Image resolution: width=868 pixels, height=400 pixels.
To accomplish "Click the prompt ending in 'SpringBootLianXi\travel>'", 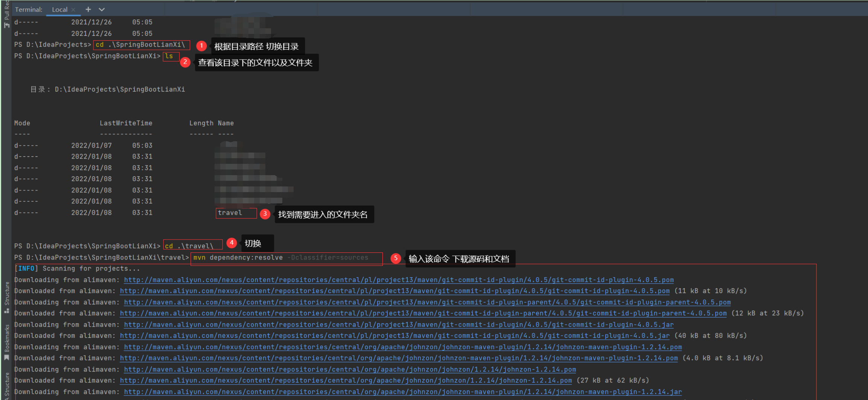I will pos(102,257).
